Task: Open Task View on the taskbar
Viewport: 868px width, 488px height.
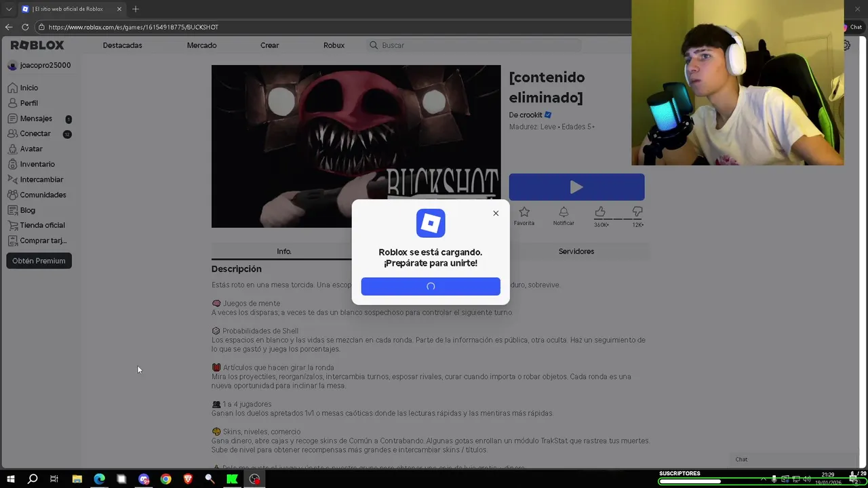Action: click(54, 479)
